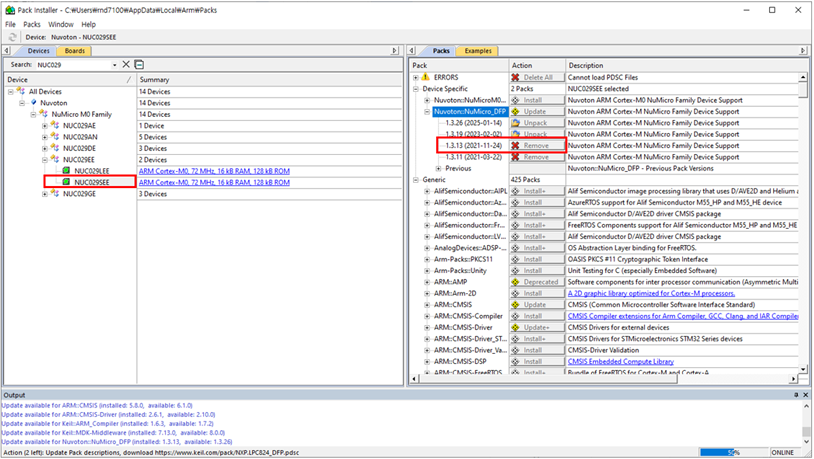Collapse the NuMicro M0 Family node

(33, 115)
